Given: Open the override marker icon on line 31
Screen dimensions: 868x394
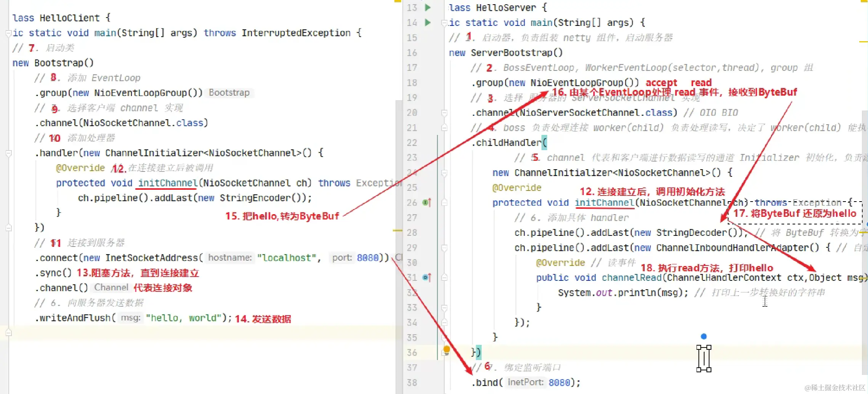Looking at the screenshot, I should [x=427, y=278].
